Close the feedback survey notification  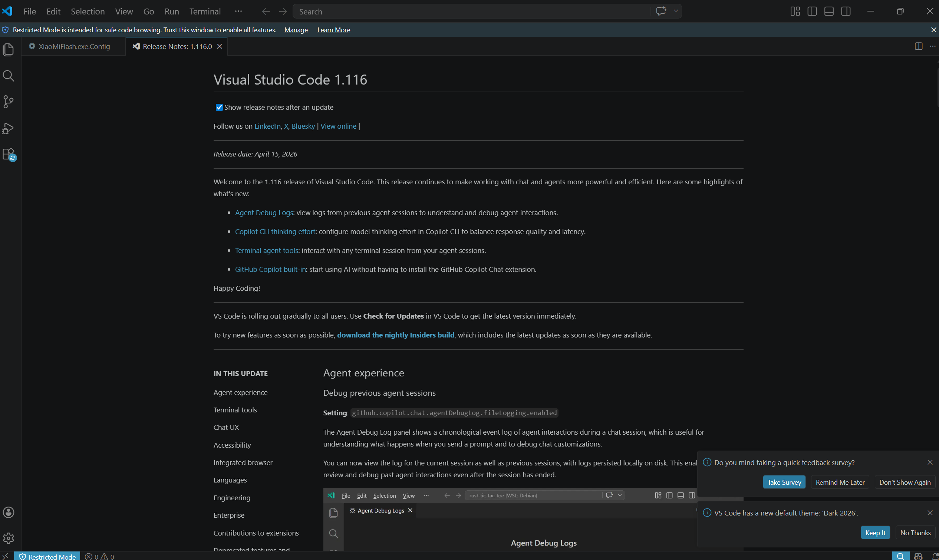click(930, 462)
